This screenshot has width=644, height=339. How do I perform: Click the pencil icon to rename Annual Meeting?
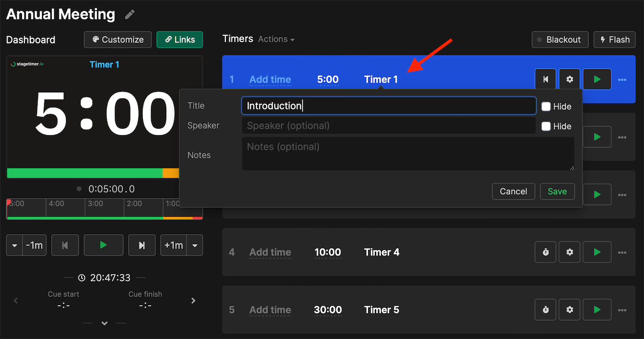(x=129, y=14)
